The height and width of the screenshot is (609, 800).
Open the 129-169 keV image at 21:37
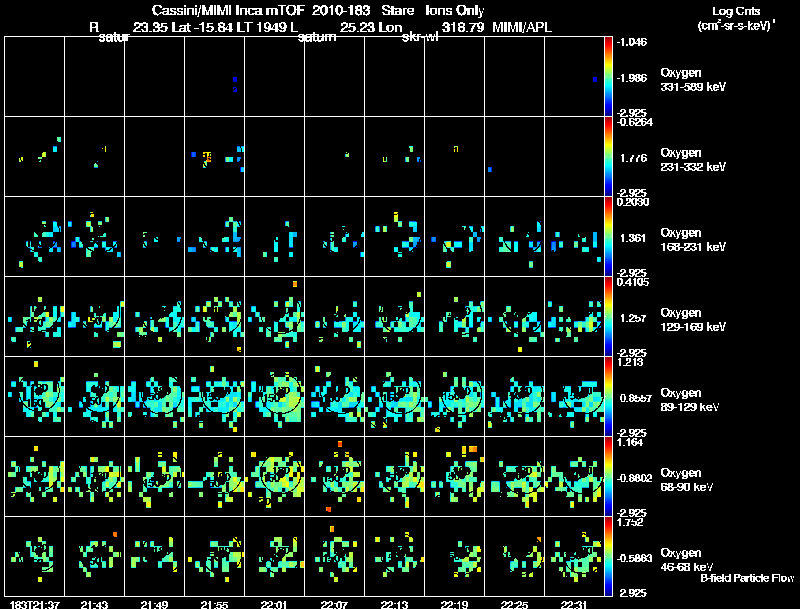point(33,316)
